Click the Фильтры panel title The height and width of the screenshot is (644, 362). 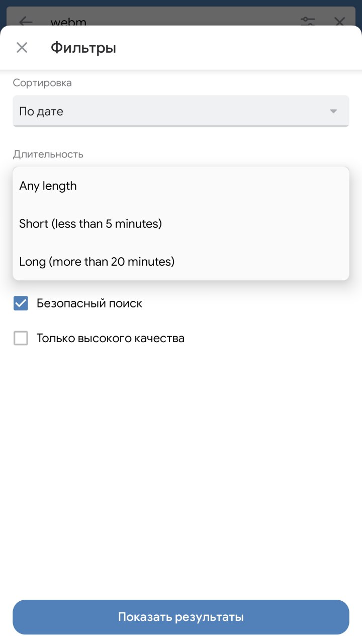[83, 48]
